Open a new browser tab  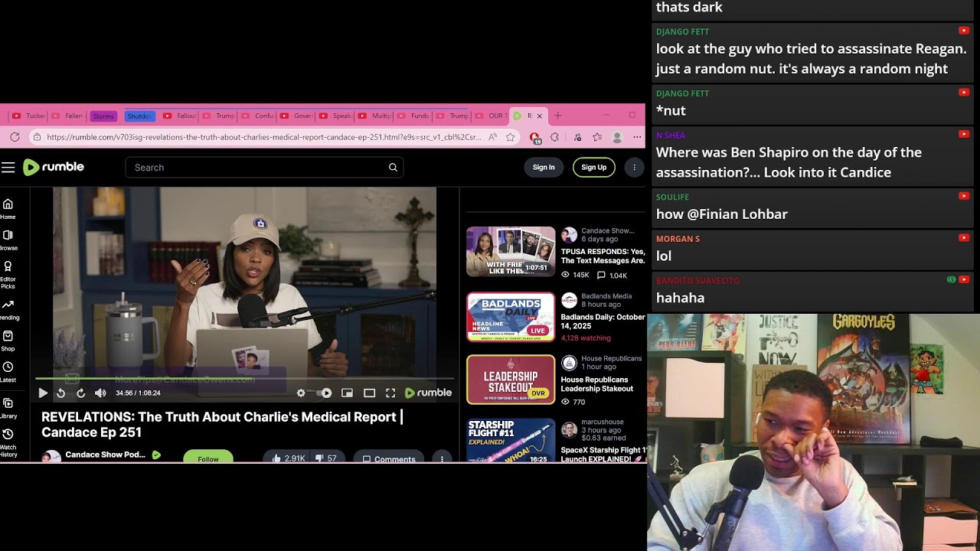pos(557,116)
